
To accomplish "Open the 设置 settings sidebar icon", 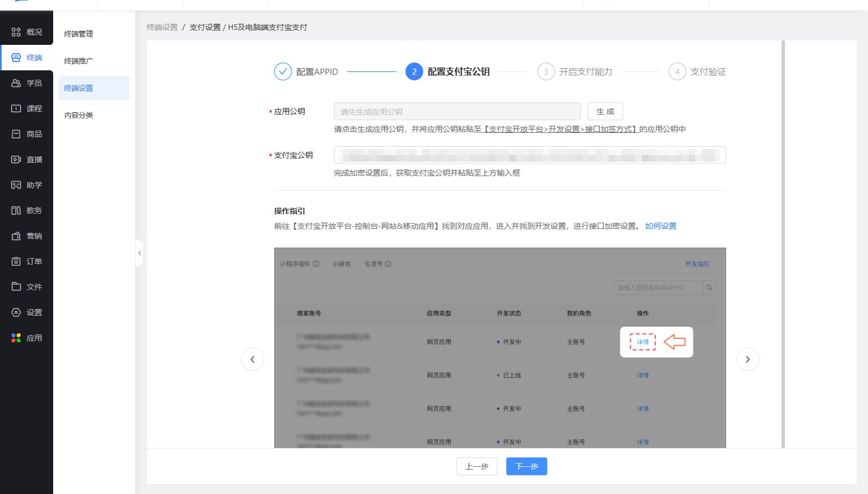I will point(16,312).
